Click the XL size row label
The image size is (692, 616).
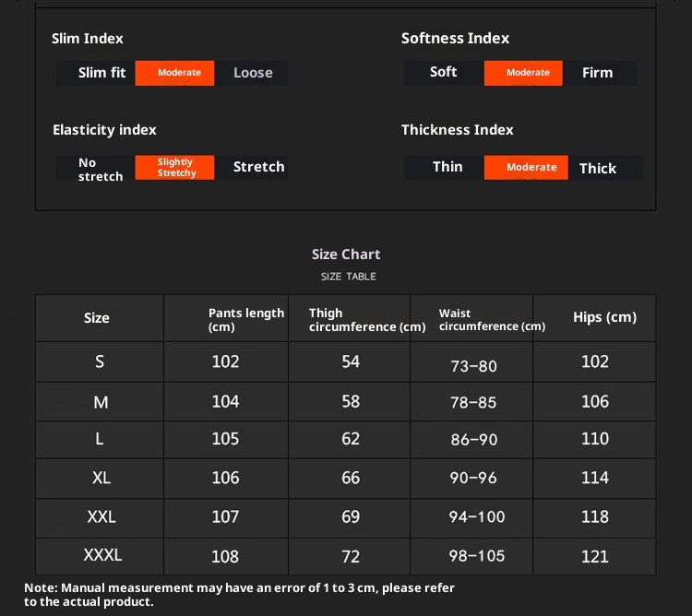coord(101,478)
